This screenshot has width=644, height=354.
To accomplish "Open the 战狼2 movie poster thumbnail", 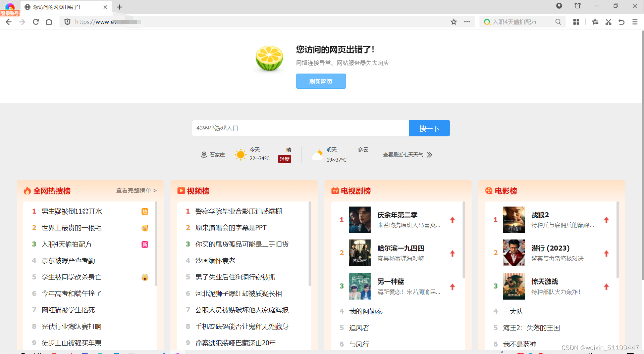I will click(514, 220).
